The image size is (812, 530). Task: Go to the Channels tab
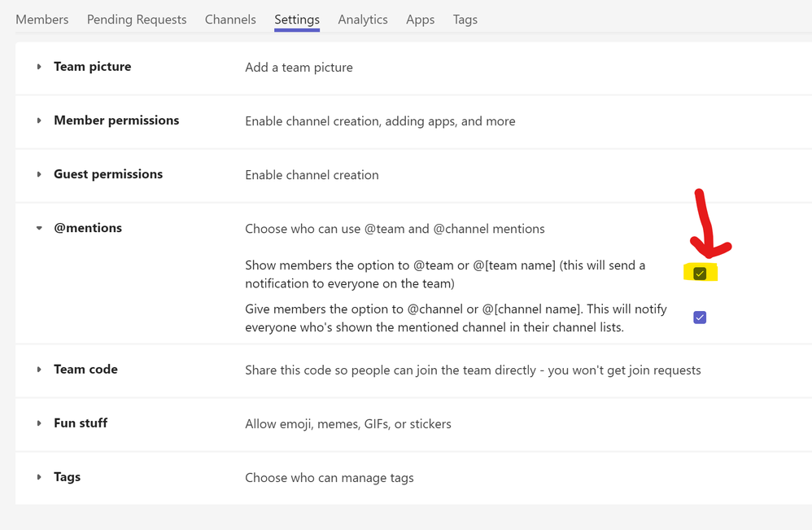point(230,20)
